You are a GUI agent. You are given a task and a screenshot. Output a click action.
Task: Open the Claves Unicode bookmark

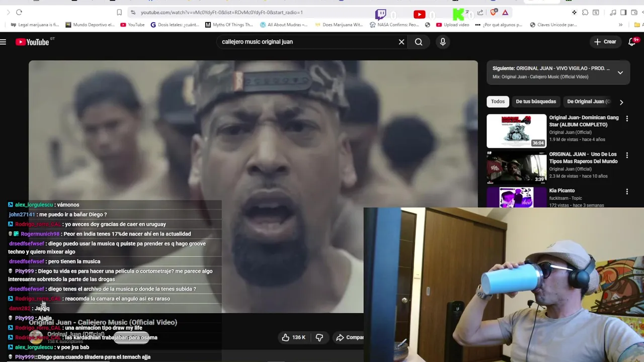[x=553, y=25]
